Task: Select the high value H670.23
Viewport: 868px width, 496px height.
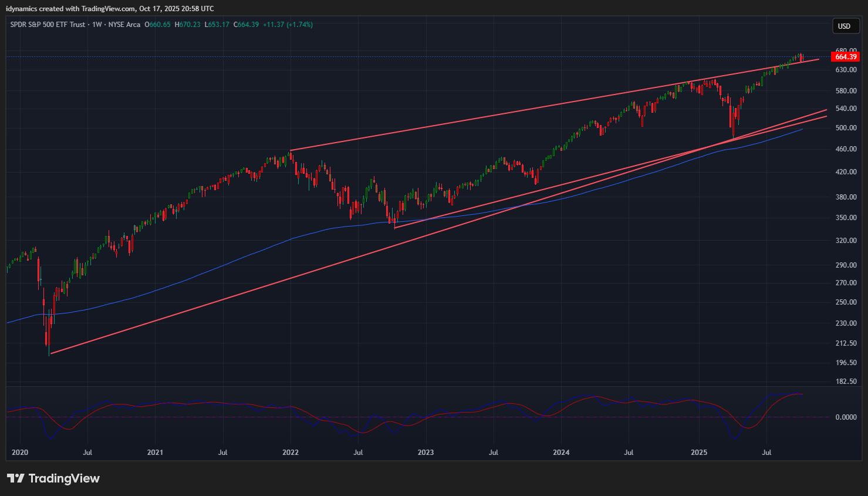Action: coord(187,25)
